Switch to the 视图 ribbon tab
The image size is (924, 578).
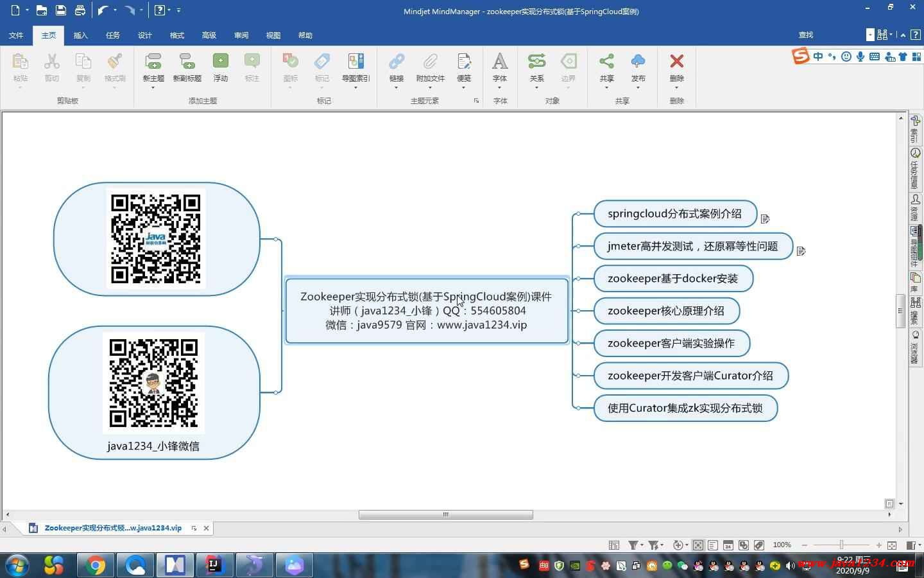tap(273, 35)
